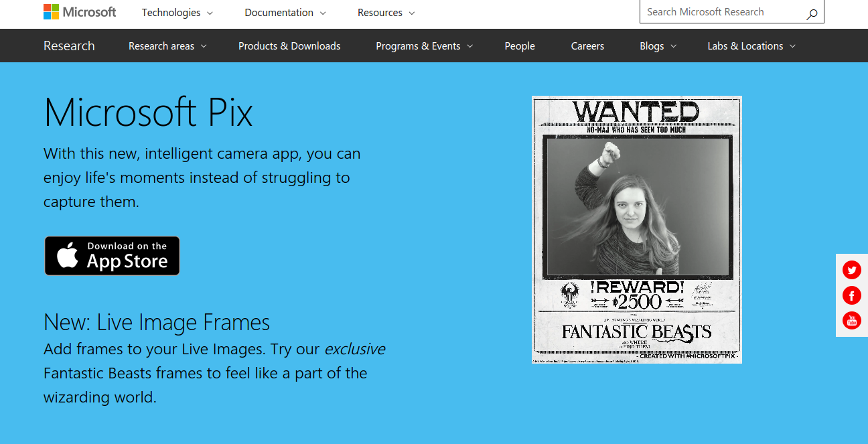Image resolution: width=868 pixels, height=444 pixels.
Task: Open the Labs & Locations menu
Action: (x=751, y=46)
